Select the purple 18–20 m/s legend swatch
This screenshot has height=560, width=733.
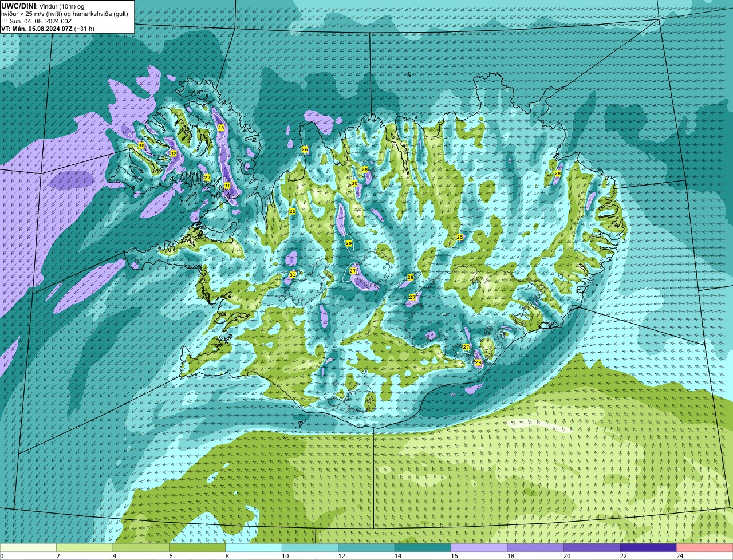click(x=535, y=547)
